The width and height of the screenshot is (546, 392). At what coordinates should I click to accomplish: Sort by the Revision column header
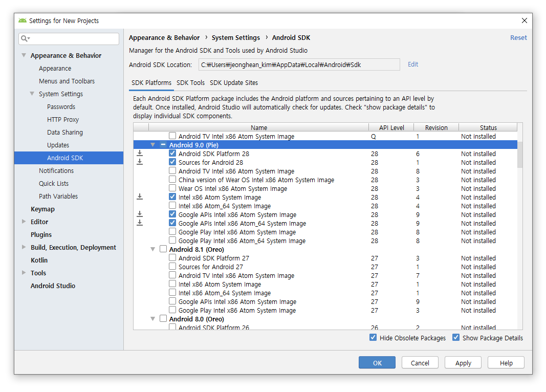[x=436, y=127]
